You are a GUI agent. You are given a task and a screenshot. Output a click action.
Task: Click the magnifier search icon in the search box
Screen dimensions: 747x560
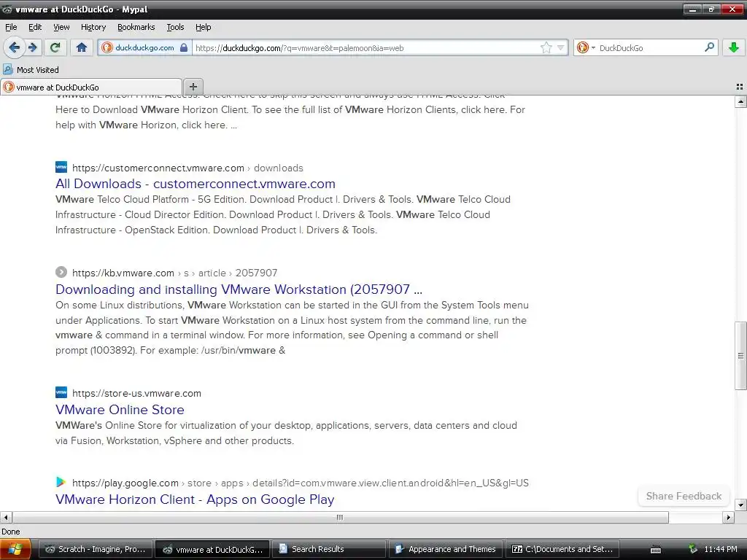click(x=709, y=47)
